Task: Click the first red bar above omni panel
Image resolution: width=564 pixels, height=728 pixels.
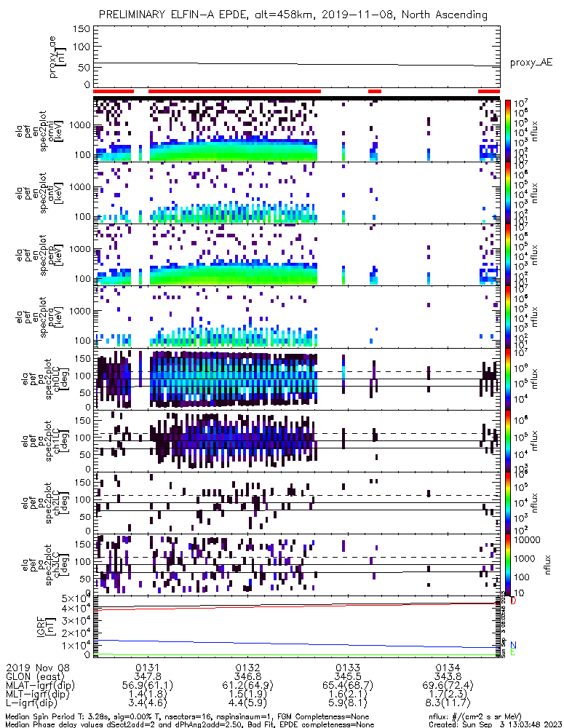Action: pos(114,91)
